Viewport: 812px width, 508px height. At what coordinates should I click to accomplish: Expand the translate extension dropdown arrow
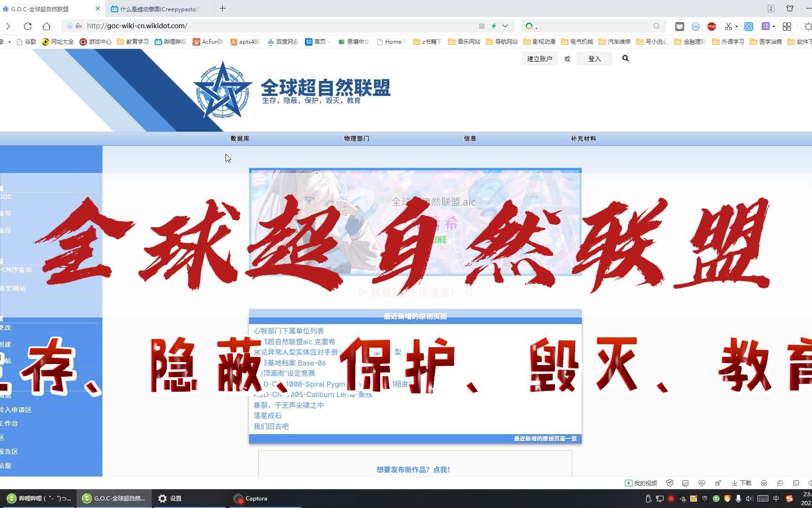tap(773, 27)
